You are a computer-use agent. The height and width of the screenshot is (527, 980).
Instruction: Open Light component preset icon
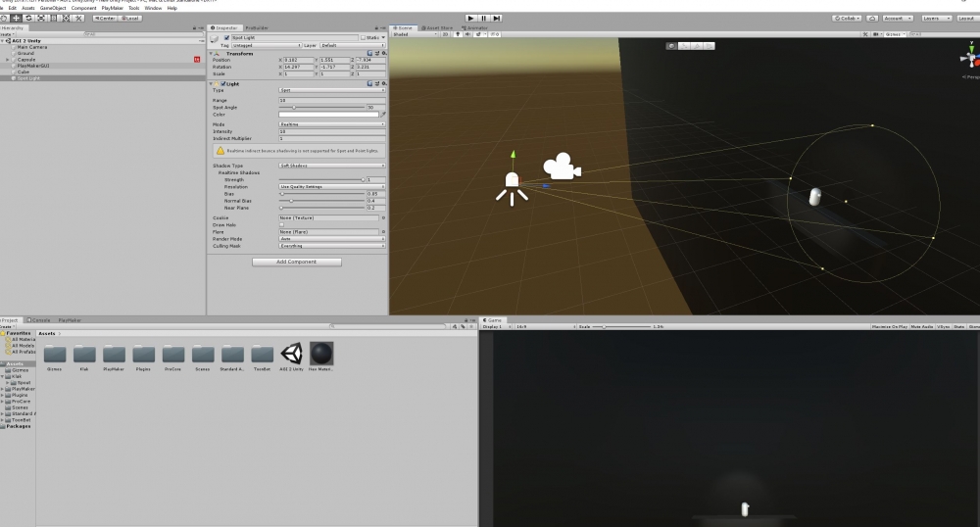(x=377, y=83)
